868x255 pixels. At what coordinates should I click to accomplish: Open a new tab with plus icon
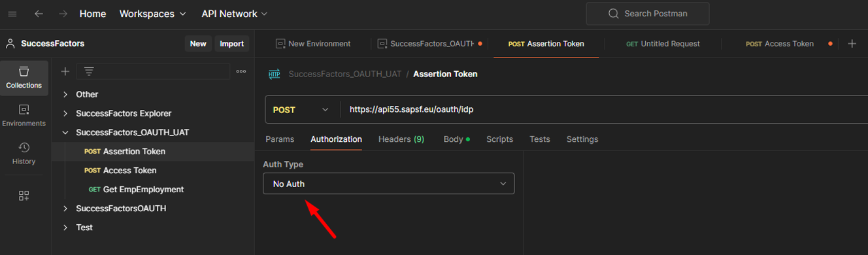(852, 44)
